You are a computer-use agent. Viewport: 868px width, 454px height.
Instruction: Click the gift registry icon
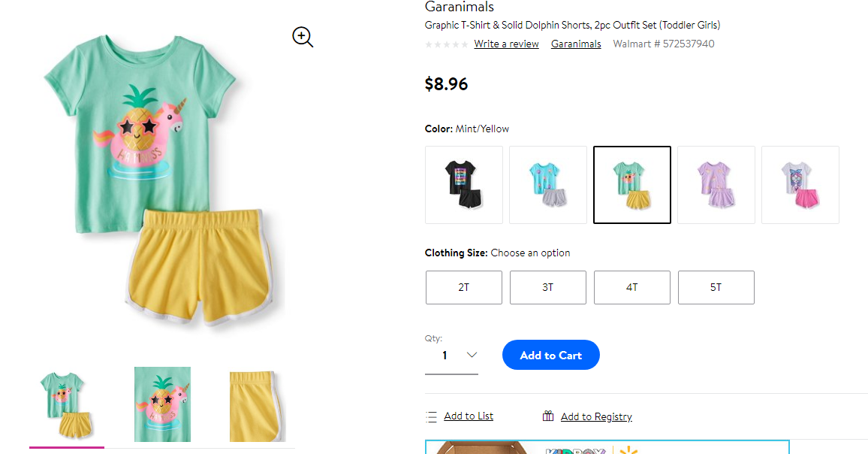coord(548,416)
